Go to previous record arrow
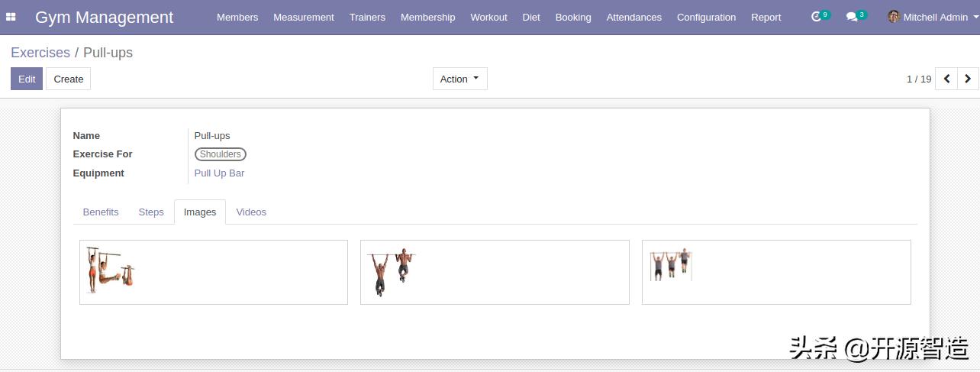Screen dimensions: 980x372 946,79
